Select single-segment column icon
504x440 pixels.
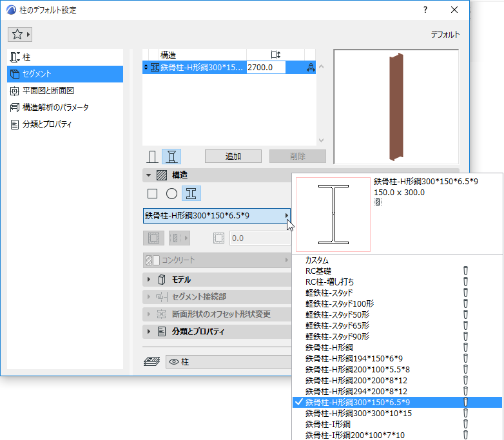click(152, 157)
